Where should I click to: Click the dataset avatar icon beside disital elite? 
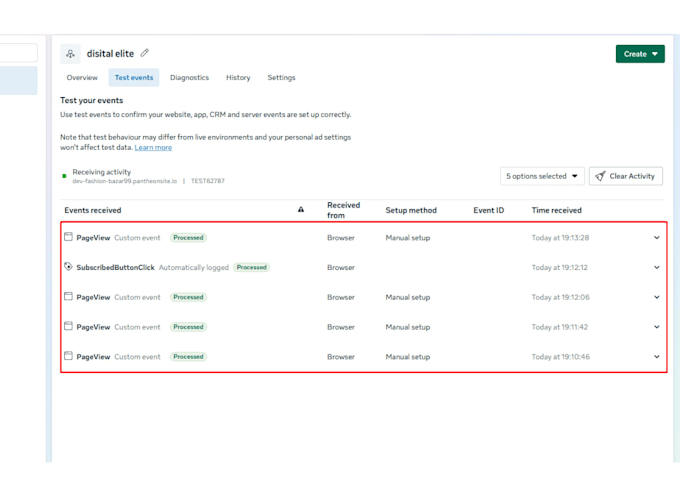[x=70, y=54]
